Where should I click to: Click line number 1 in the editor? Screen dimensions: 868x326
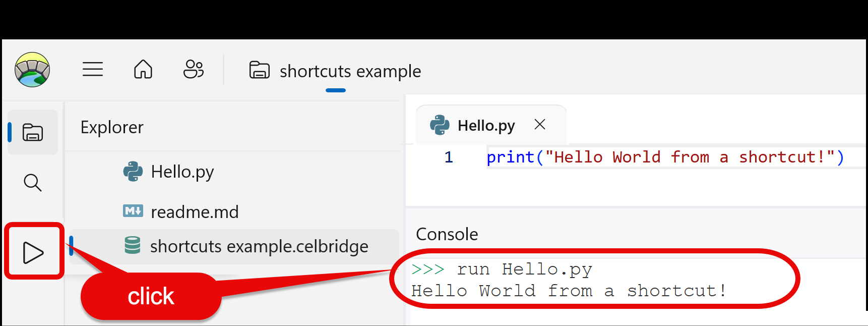(x=449, y=157)
